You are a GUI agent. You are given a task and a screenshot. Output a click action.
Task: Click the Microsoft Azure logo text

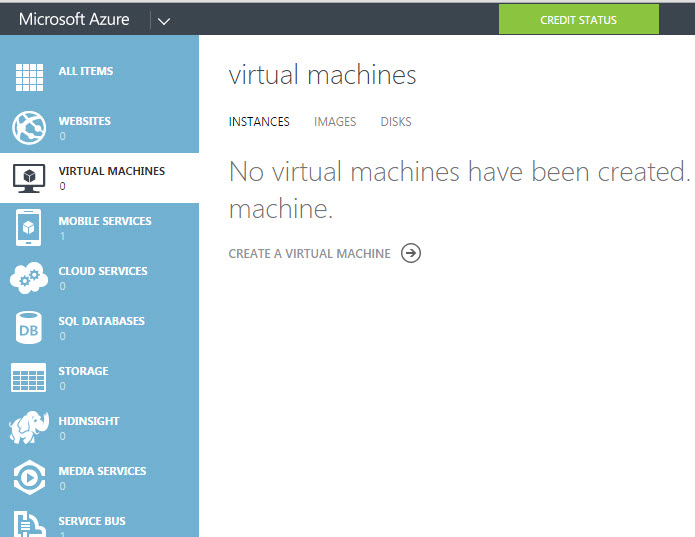(74, 19)
